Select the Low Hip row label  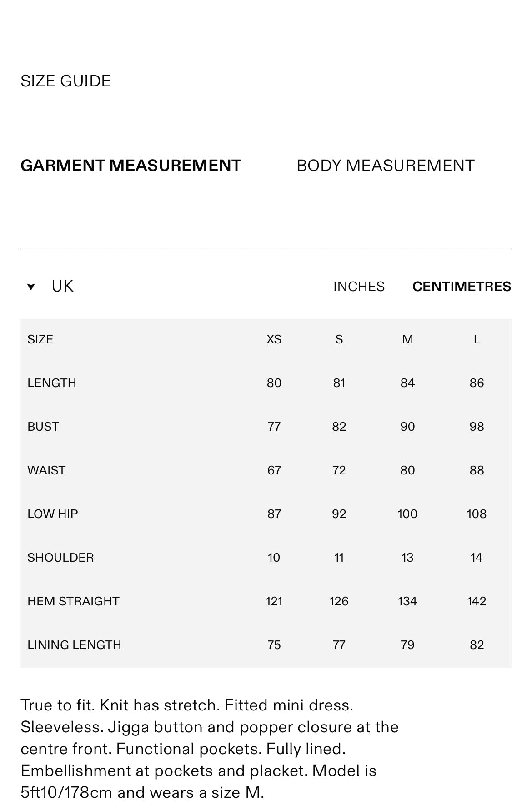tap(53, 514)
